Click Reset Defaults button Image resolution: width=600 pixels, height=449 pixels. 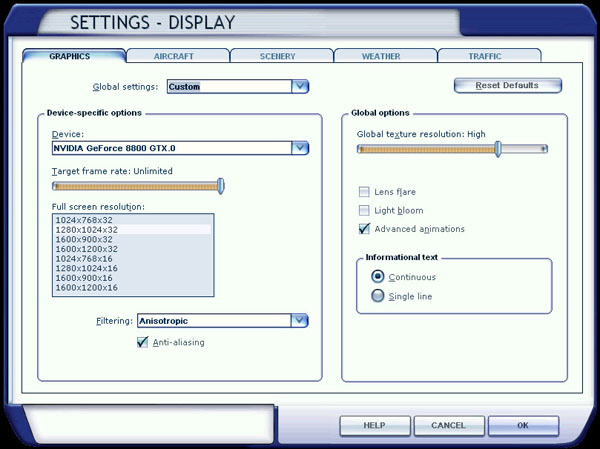[507, 85]
